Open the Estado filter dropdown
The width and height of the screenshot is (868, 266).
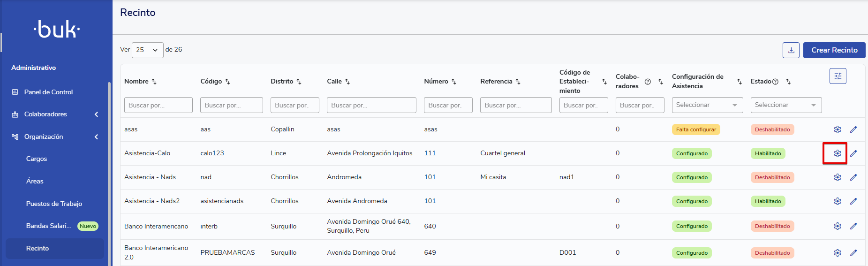(786, 105)
